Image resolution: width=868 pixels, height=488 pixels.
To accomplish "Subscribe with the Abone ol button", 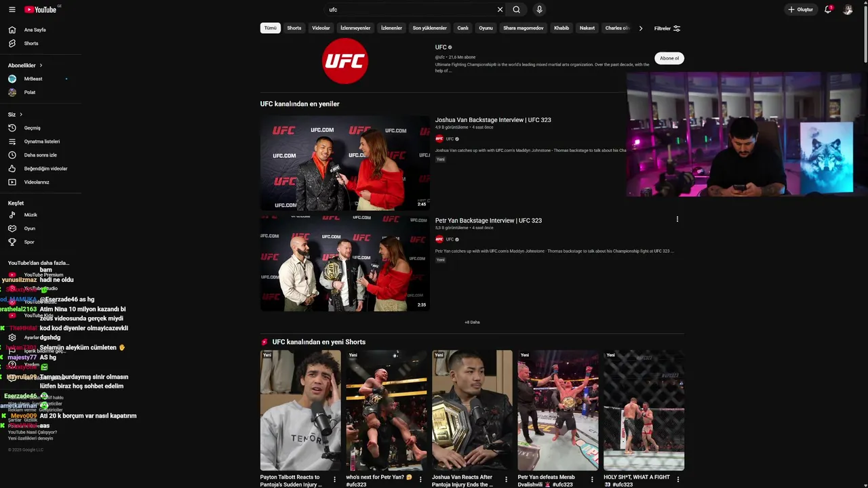I will point(669,58).
